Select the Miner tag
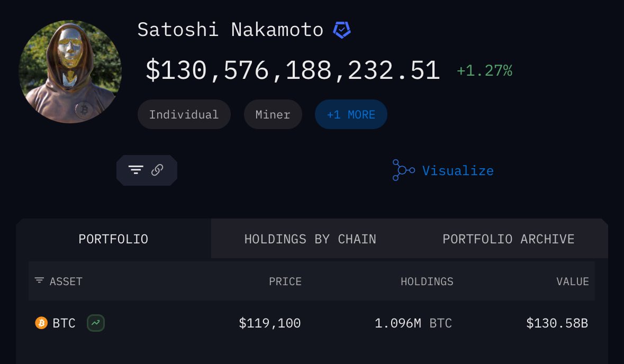The height and width of the screenshot is (364, 624). pyautogui.click(x=273, y=114)
